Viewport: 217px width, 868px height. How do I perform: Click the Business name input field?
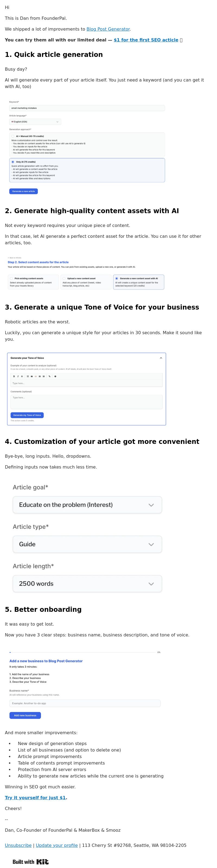tap(85, 703)
